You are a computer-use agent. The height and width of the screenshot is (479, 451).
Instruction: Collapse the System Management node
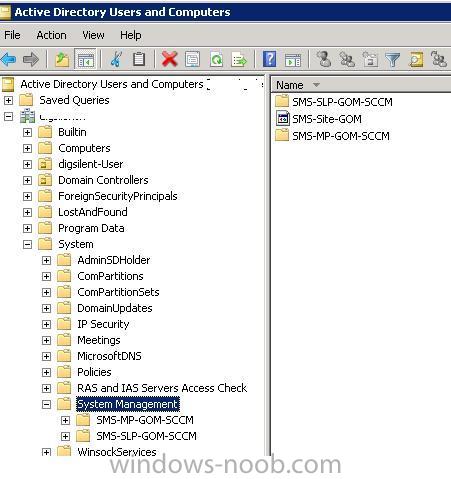click(46, 404)
